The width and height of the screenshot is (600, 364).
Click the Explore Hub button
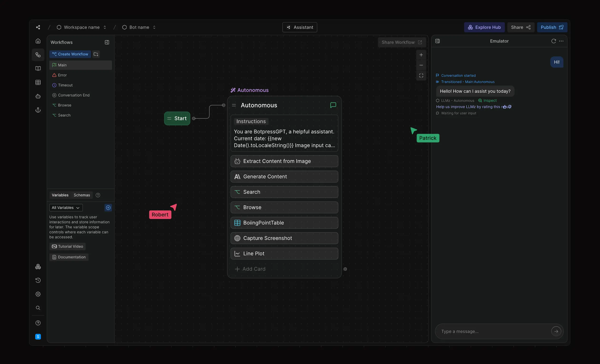[484, 27]
